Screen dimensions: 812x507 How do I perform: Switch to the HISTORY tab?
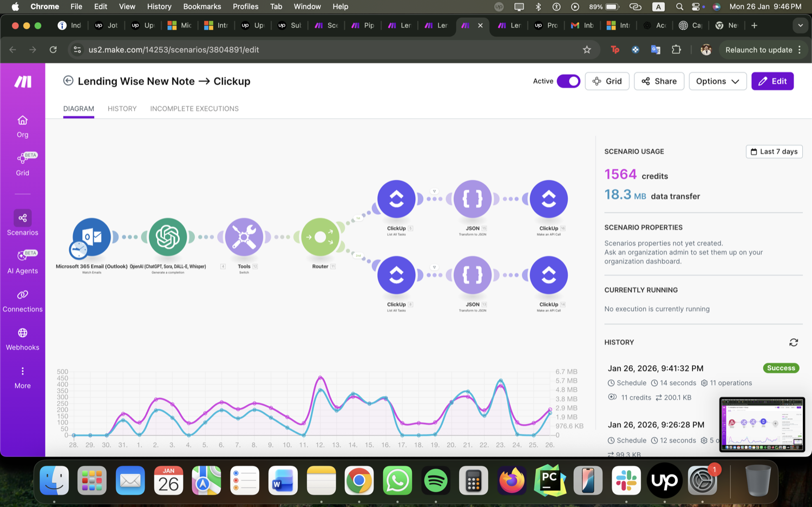click(x=122, y=109)
